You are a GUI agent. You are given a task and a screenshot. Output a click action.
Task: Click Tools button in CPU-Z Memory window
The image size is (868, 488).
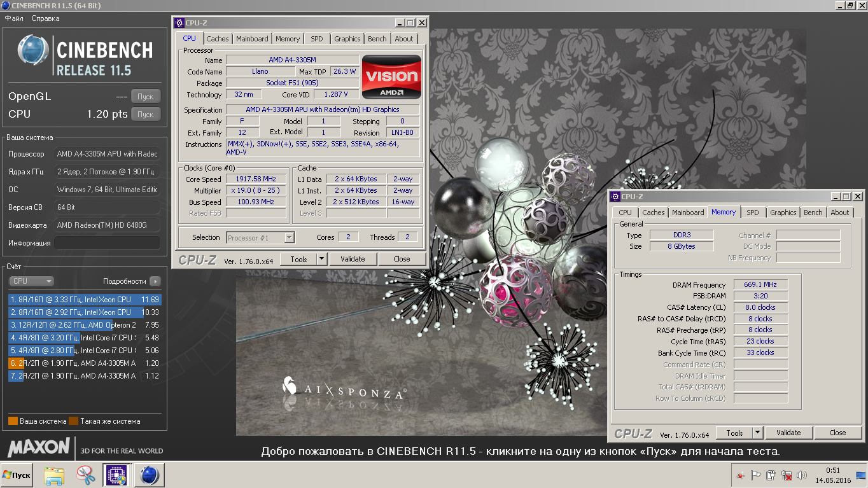734,433
